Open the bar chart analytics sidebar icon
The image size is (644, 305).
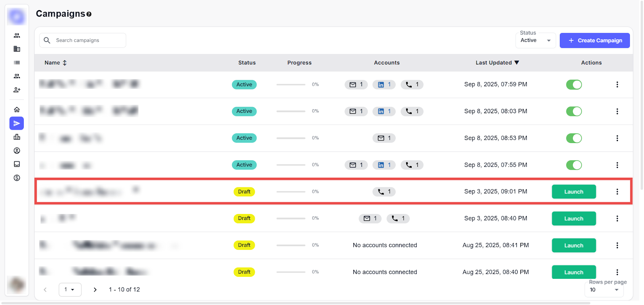pos(17,137)
